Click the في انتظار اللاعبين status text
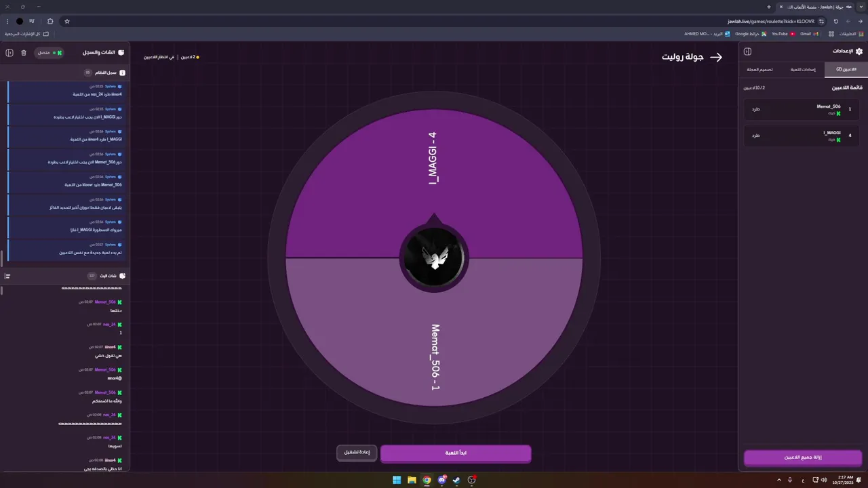Viewport: 868px width, 488px height. pos(159,57)
